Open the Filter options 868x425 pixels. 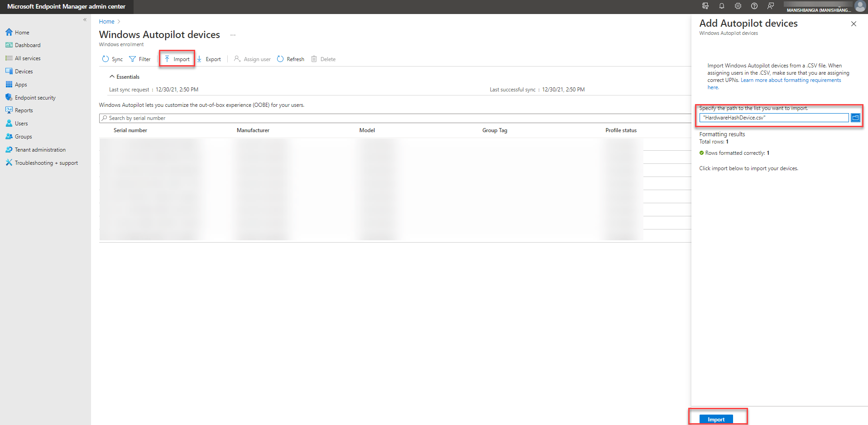[x=140, y=59]
